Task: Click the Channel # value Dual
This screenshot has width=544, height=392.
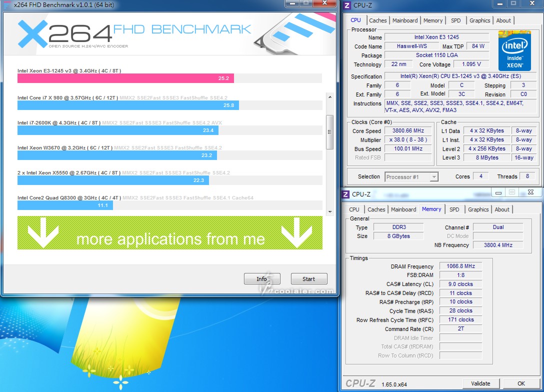Action: pos(498,227)
